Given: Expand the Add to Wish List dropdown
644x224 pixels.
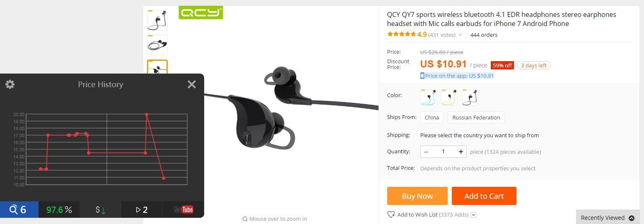Looking at the screenshot, I should [x=473, y=215].
